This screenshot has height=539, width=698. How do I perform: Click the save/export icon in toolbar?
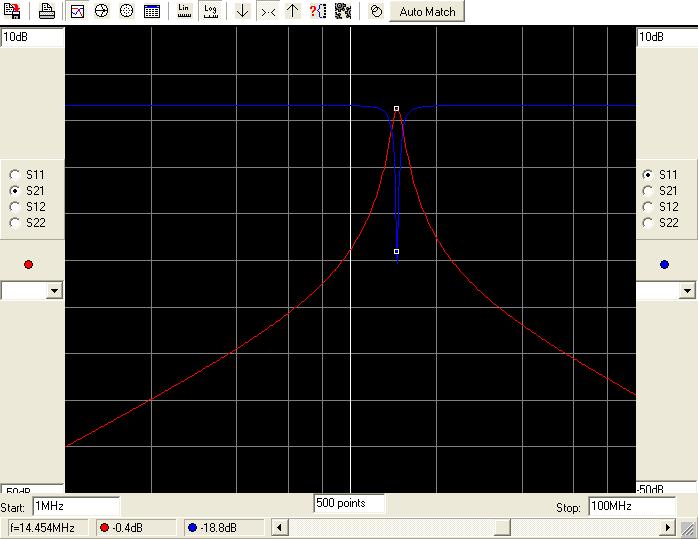coord(13,12)
